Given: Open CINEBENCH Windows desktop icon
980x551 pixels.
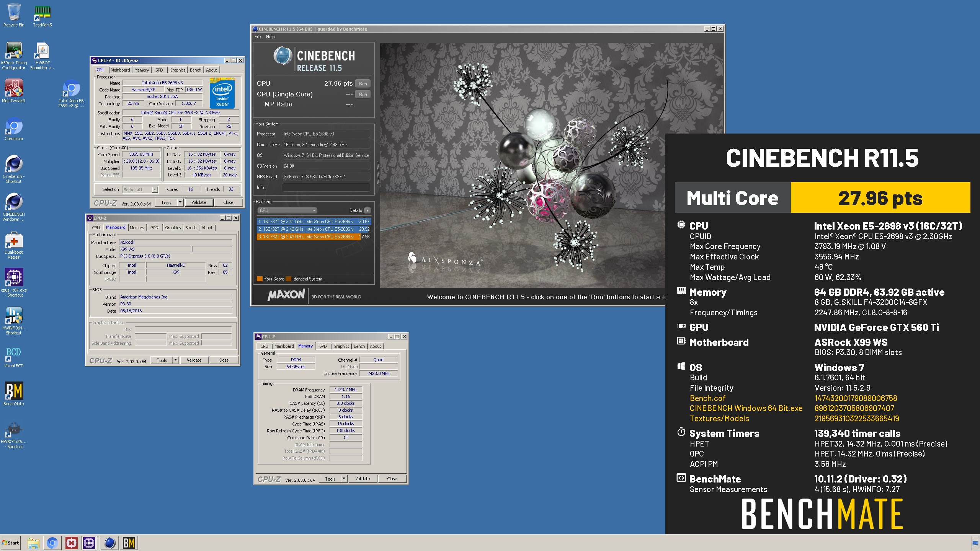Looking at the screenshot, I should pos(14,207).
